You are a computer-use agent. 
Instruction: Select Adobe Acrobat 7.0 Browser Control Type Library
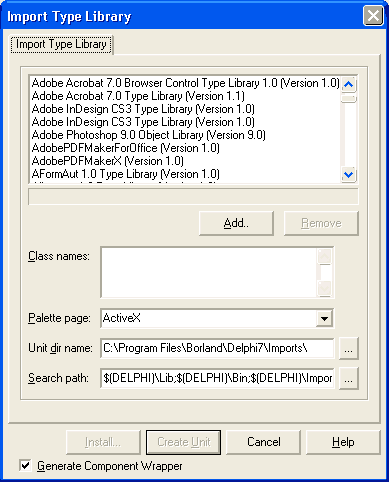point(185,83)
